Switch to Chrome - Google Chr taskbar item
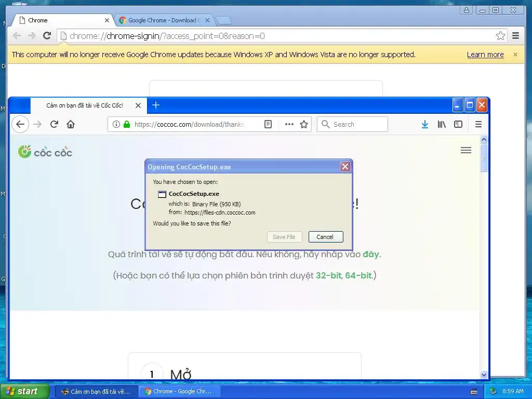 pyautogui.click(x=179, y=392)
